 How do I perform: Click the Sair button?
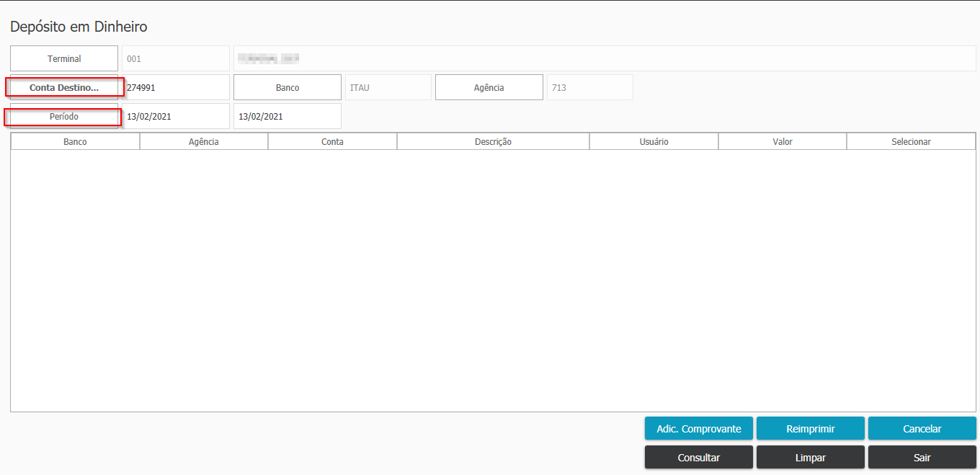click(x=922, y=457)
